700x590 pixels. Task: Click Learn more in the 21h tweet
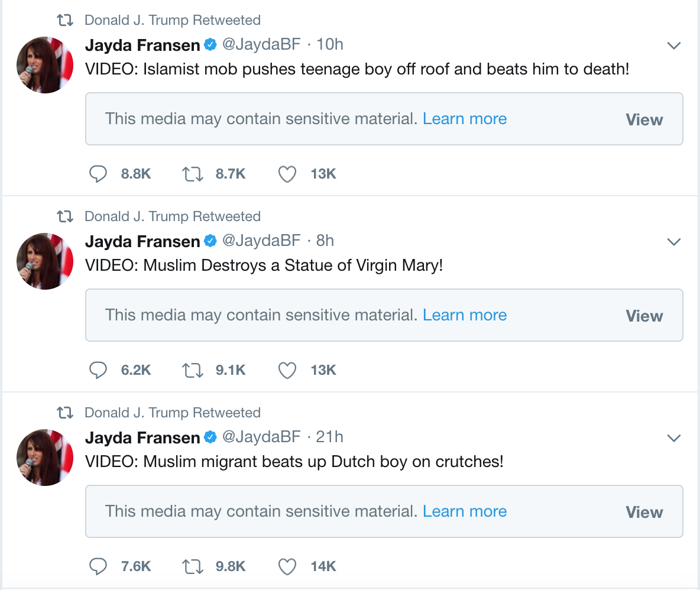(465, 511)
